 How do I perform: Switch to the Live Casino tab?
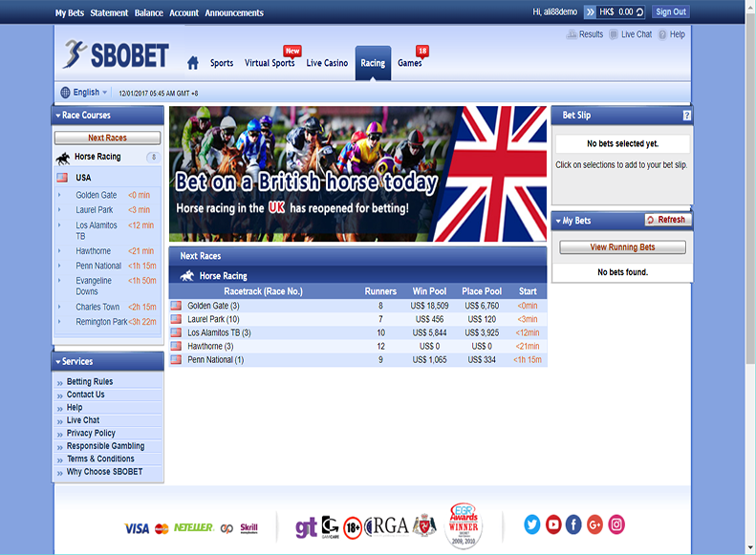point(327,63)
